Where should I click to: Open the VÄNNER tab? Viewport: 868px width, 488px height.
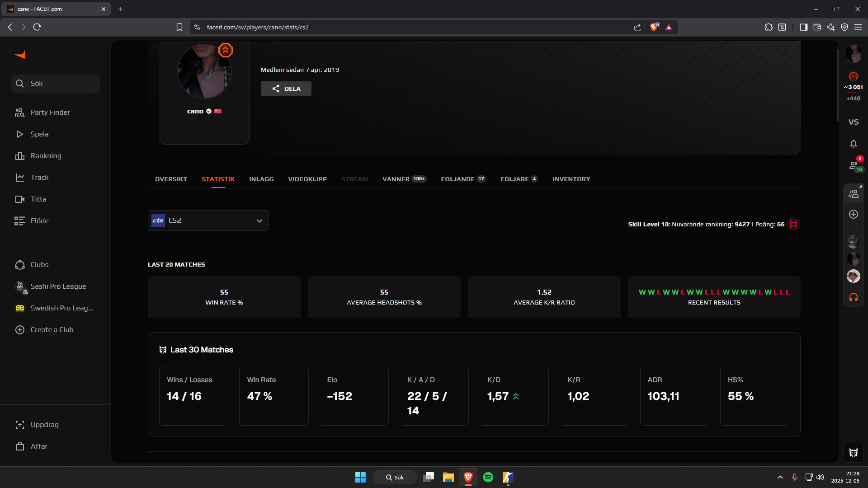[404, 179]
